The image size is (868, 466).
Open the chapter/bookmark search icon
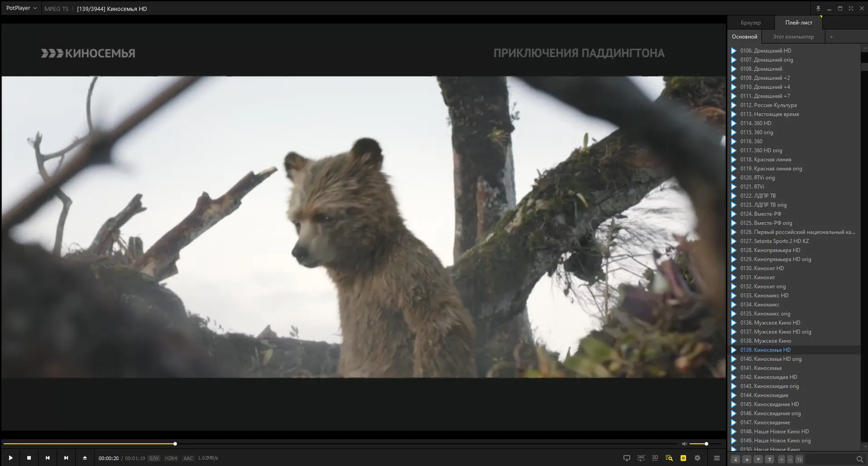coord(669,458)
